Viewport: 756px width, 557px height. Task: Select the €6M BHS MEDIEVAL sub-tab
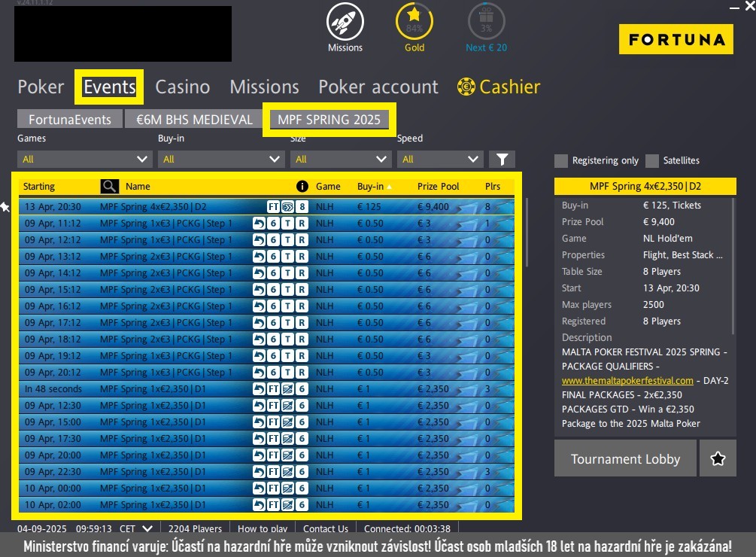tap(194, 119)
